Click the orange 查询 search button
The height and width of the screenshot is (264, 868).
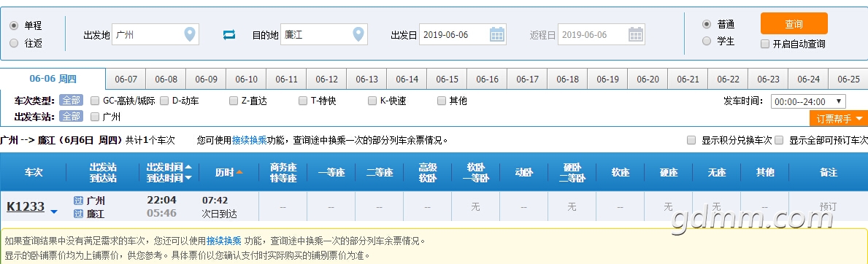794,24
